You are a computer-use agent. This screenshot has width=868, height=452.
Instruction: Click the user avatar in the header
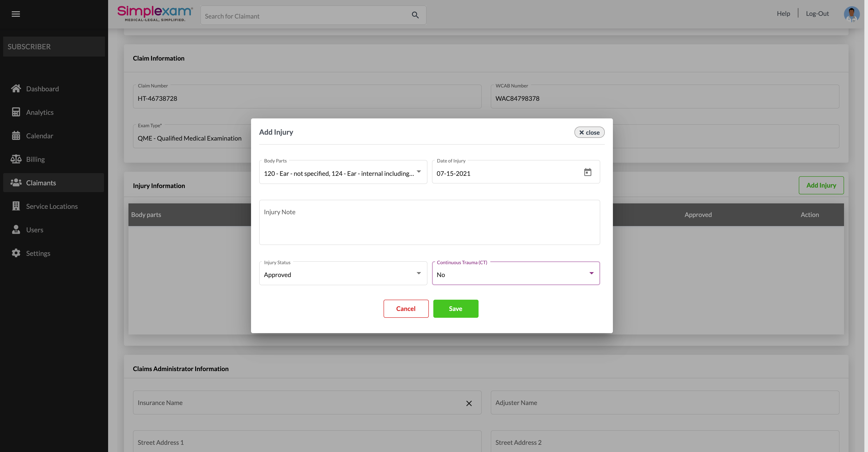pyautogui.click(x=851, y=14)
